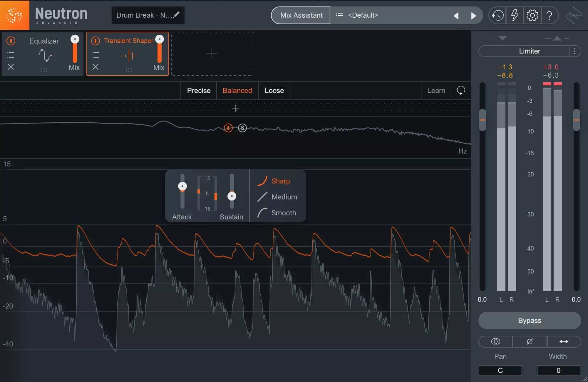Toggle band bypass power icon on spectrum
The height and width of the screenshot is (382, 588).
228,128
